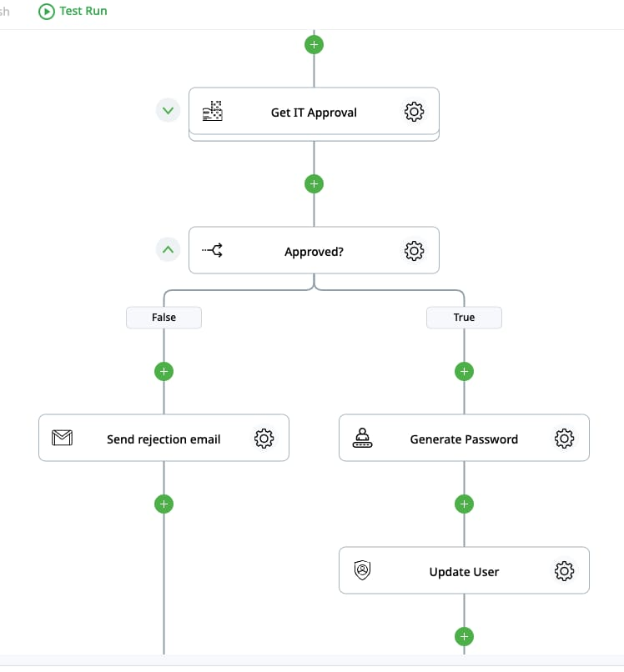The image size is (624, 672).
Task: Click the Generate Password step icon
Action: click(363, 439)
